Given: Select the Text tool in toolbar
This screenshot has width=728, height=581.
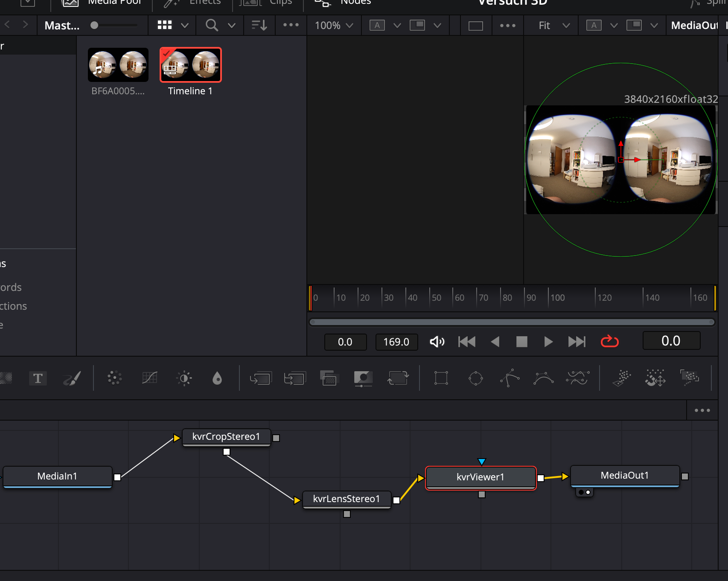Looking at the screenshot, I should [x=38, y=378].
